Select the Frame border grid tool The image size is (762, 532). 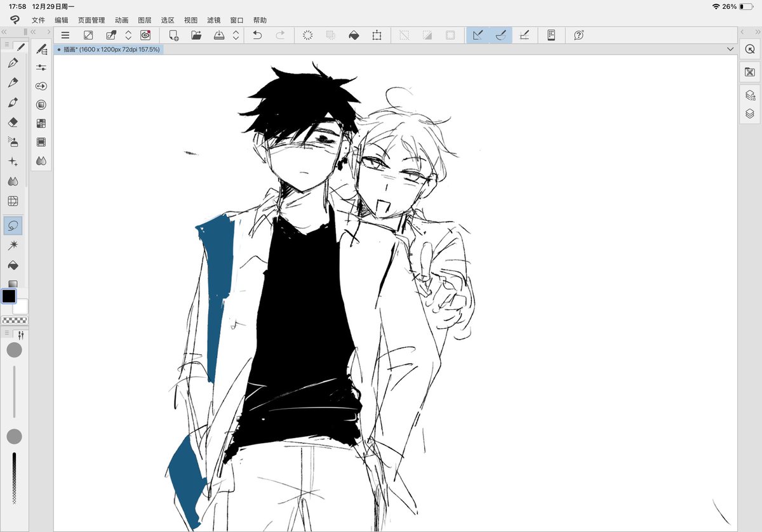[x=13, y=201]
